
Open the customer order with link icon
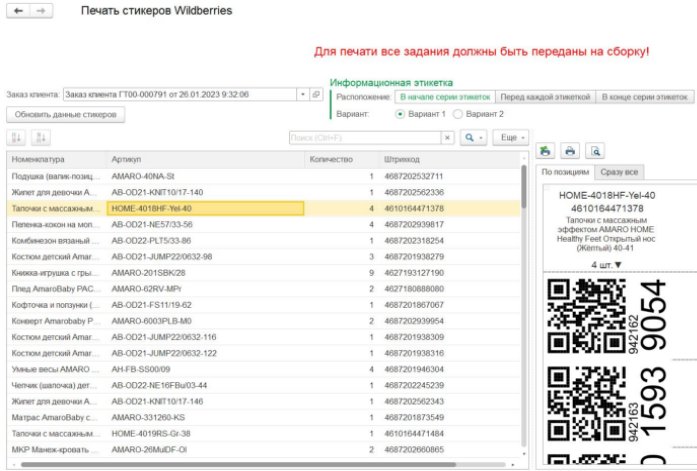coord(316,95)
